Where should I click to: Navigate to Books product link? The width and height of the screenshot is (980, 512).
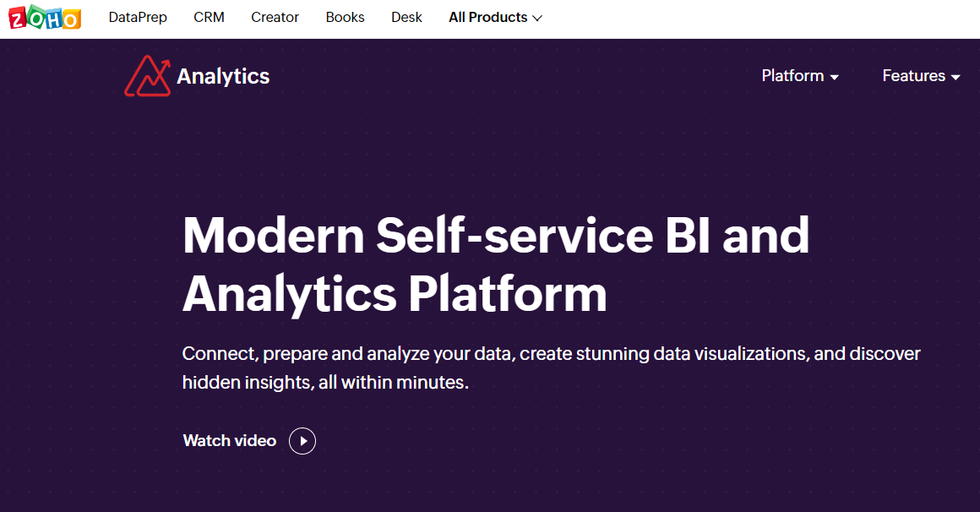pos(345,17)
